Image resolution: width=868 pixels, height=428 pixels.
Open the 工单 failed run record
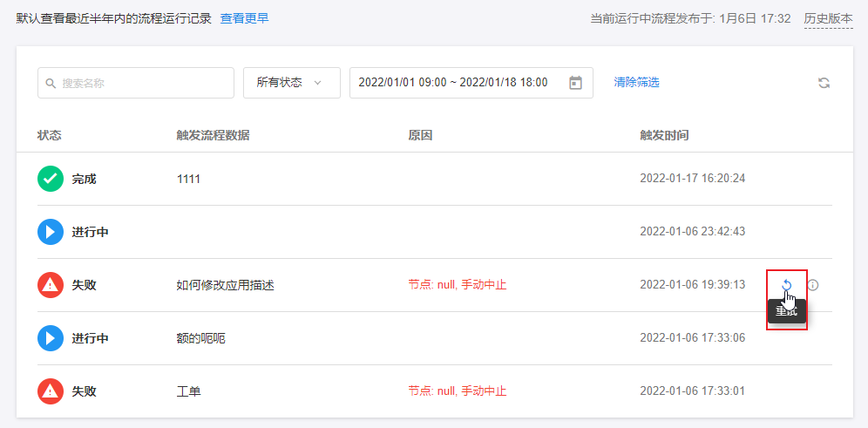(188, 391)
